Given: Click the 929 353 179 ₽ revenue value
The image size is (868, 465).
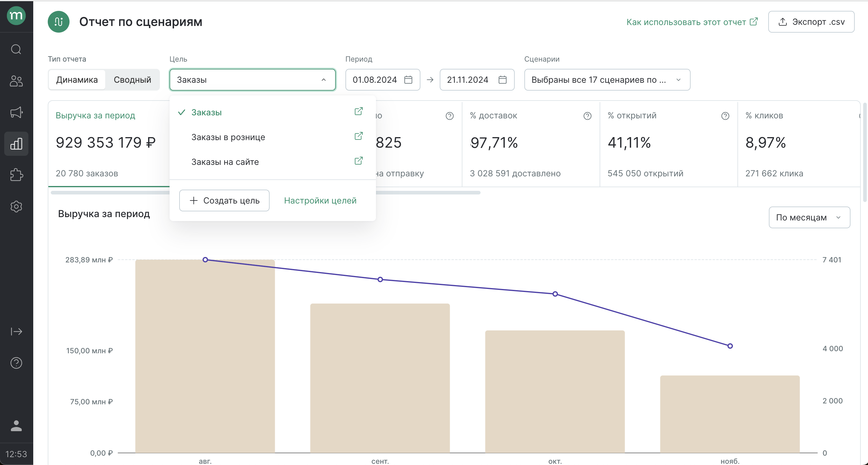Looking at the screenshot, I should pos(106,143).
